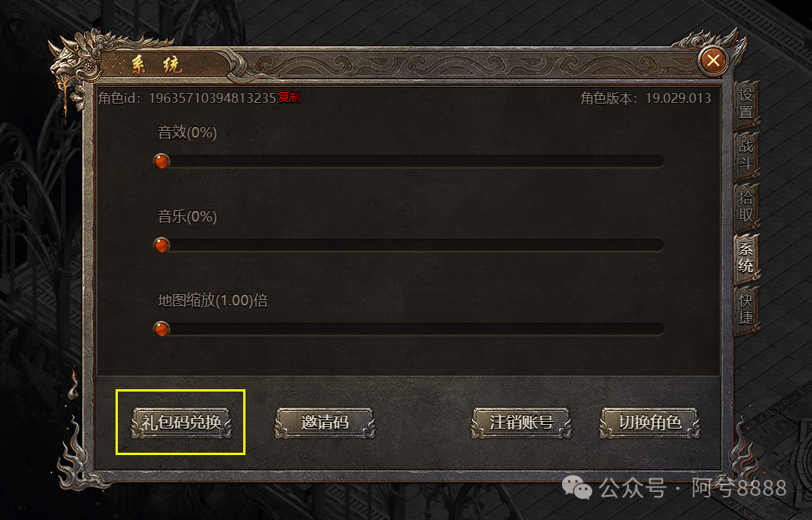Click the 角色id number text
812x520 pixels.
(212, 98)
